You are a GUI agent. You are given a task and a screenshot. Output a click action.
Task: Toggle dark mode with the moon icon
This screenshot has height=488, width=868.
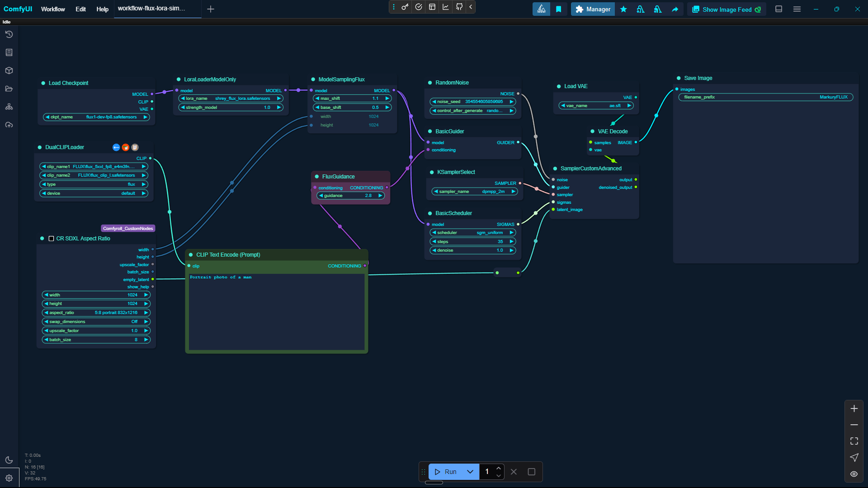click(x=9, y=460)
